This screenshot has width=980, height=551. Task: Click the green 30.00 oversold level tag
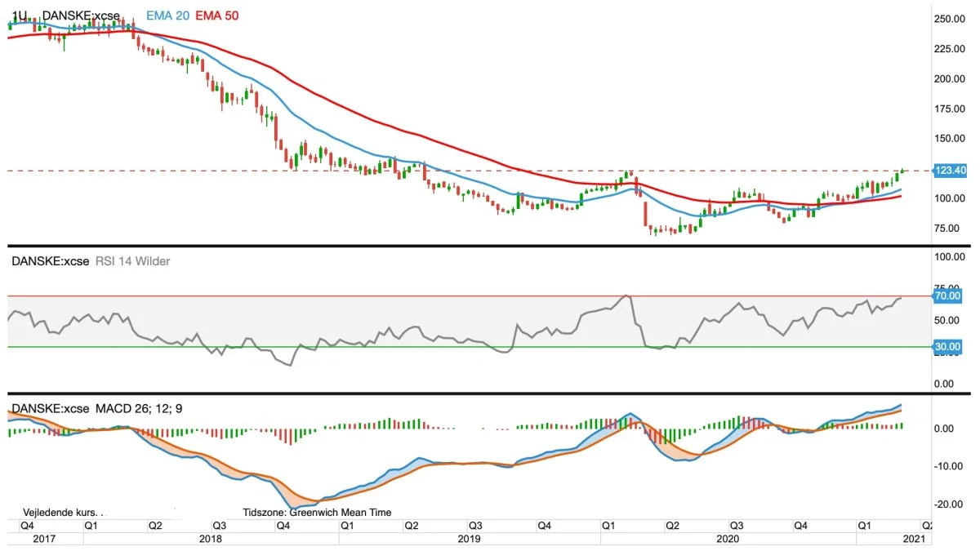coord(948,347)
